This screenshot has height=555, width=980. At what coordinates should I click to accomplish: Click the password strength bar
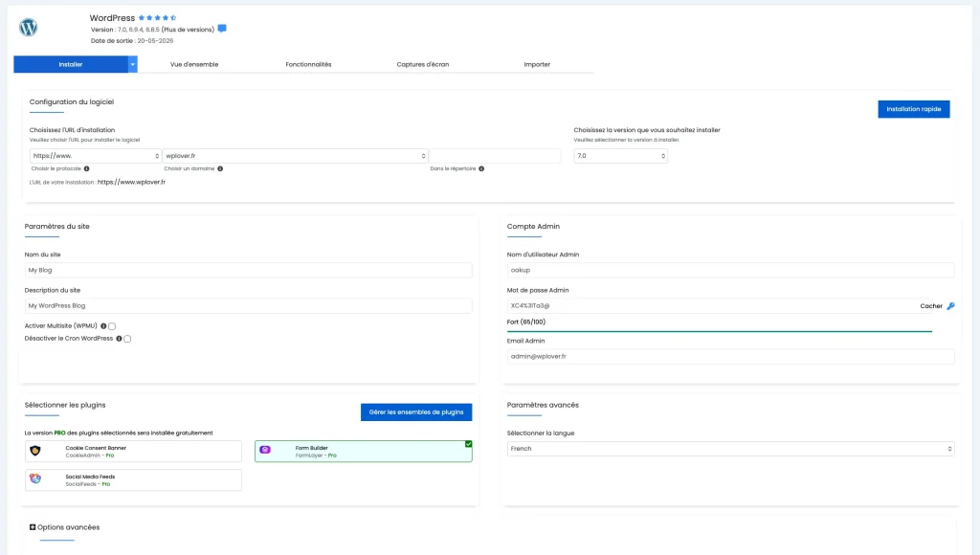point(720,331)
